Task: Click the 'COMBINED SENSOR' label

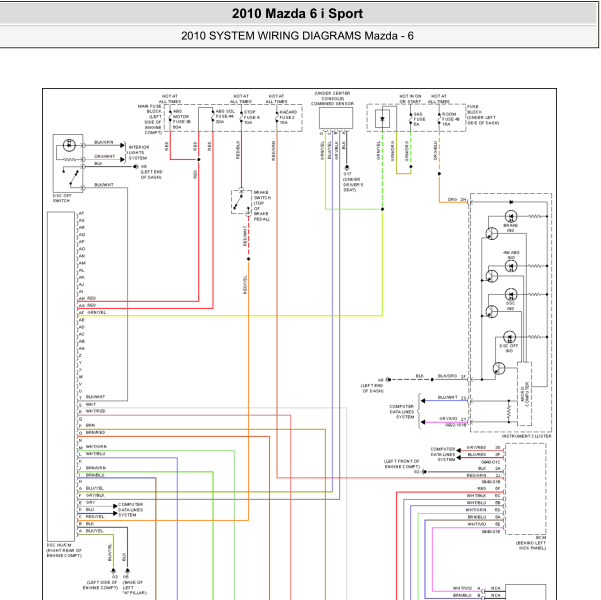Action: pyautogui.click(x=332, y=104)
